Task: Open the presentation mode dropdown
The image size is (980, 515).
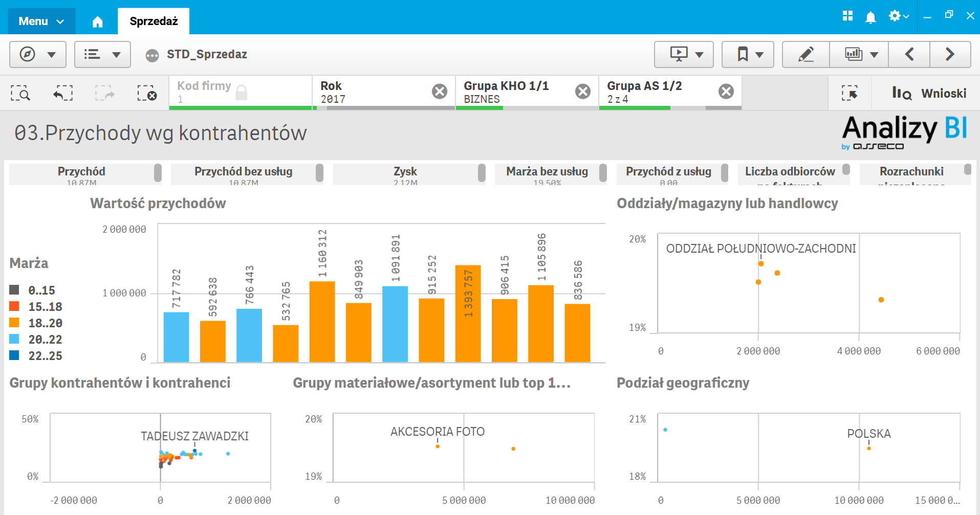Action: pyautogui.click(x=684, y=54)
